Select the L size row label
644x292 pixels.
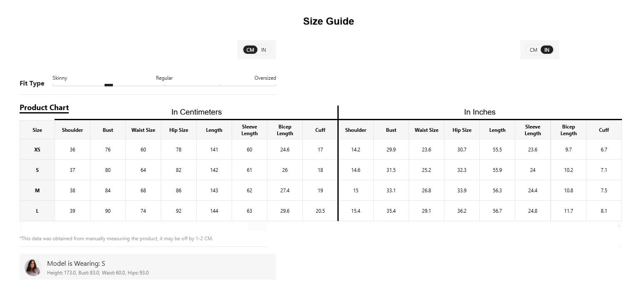click(37, 211)
